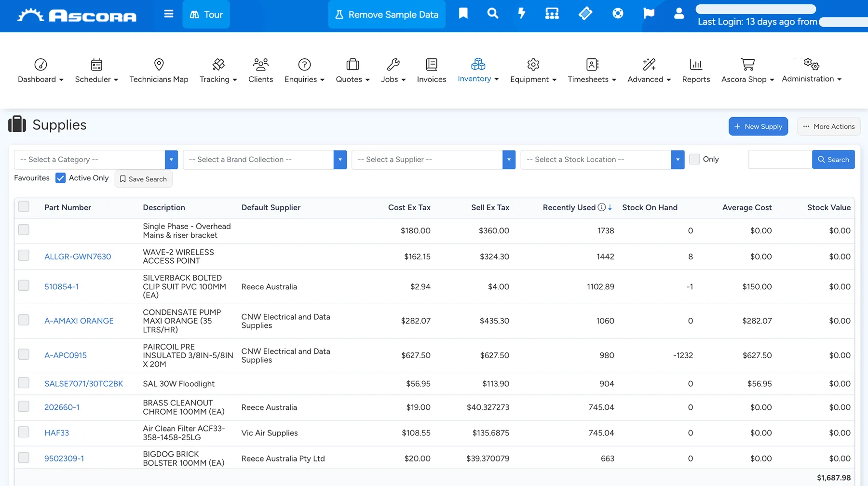
Task: Click the Invoices document icon
Action: [432, 64]
